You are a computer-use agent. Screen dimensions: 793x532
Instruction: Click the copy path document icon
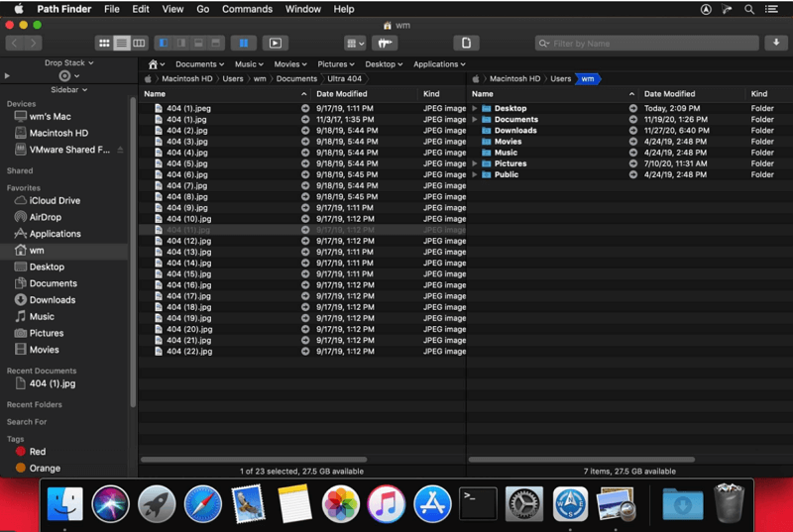pyautogui.click(x=466, y=44)
